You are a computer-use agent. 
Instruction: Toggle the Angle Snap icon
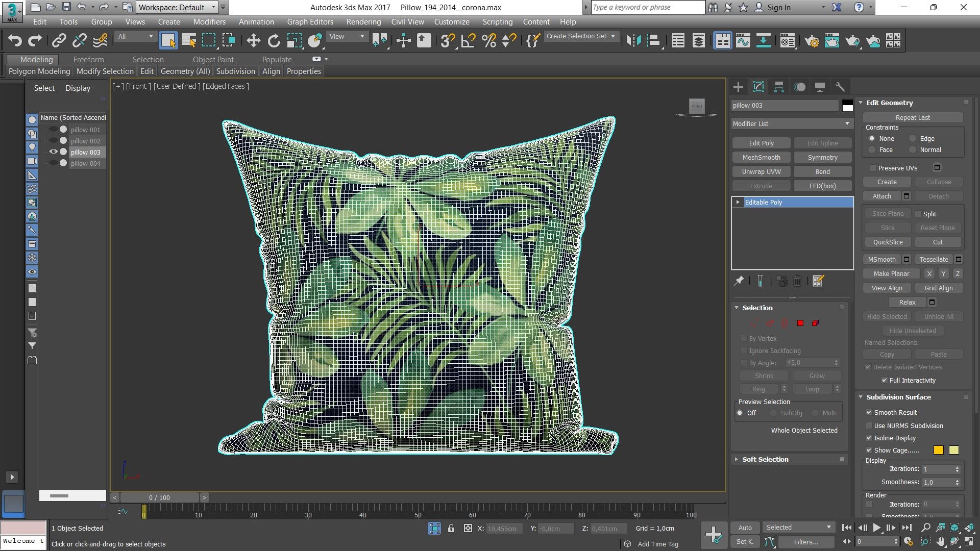468,40
